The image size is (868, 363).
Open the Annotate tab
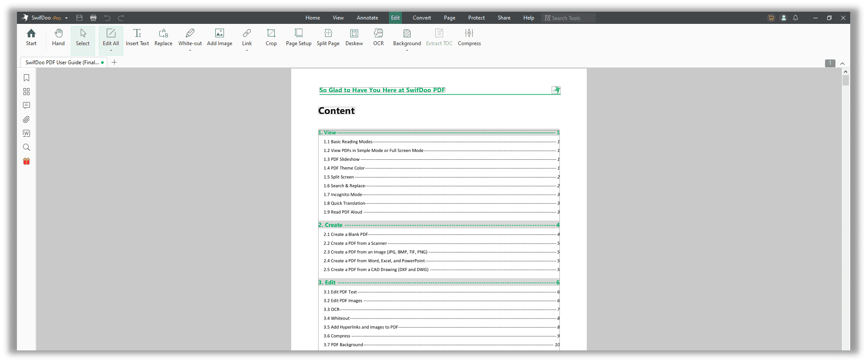tap(367, 18)
